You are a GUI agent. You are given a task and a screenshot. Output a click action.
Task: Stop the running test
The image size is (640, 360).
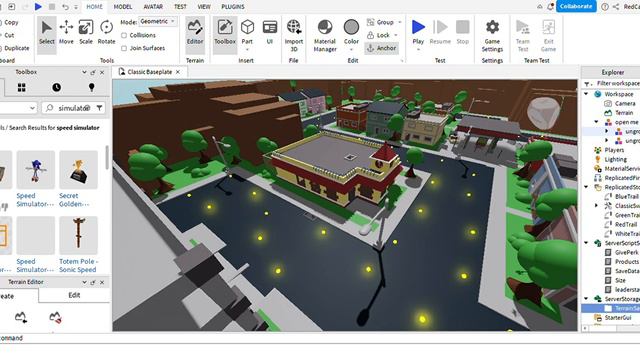coord(462,32)
